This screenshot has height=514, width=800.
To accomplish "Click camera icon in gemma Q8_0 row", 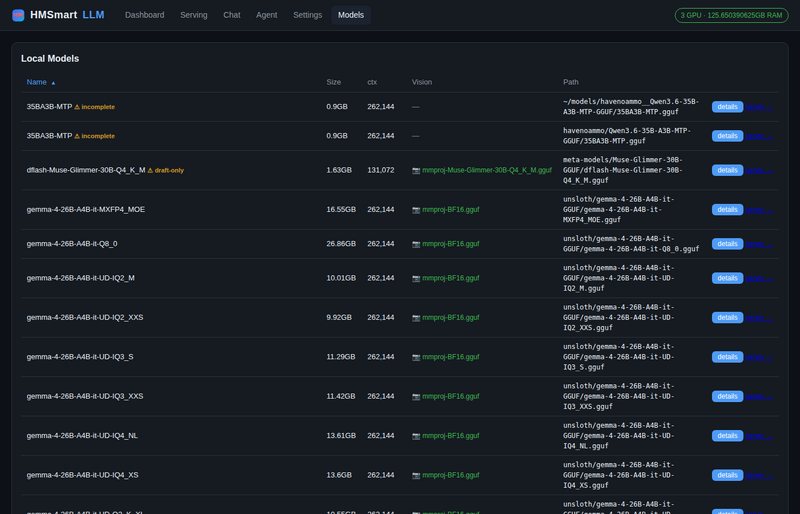I will coord(416,244).
